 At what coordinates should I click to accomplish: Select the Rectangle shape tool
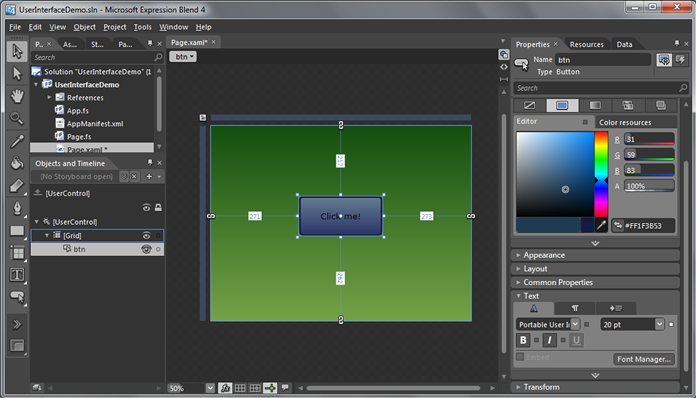pyautogui.click(x=17, y=231)
